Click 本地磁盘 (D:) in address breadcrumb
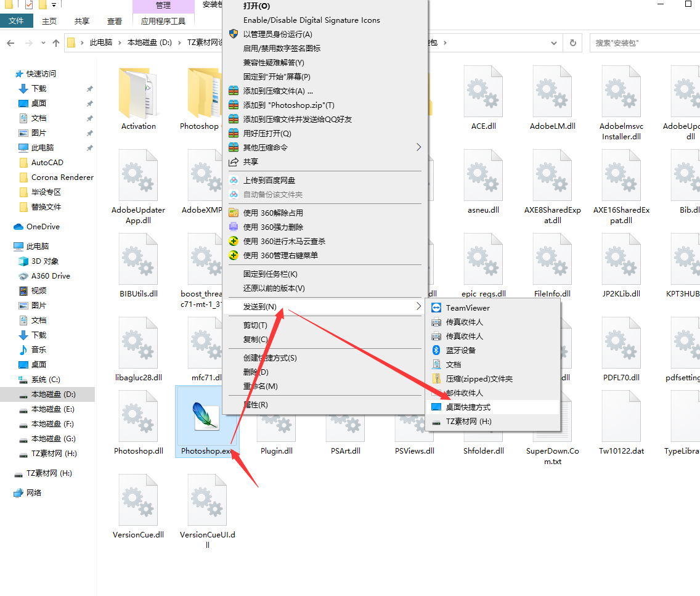700x596 pixels. 150,43
